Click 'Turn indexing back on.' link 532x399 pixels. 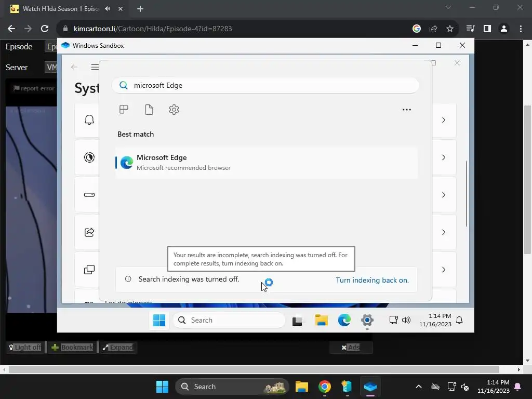(372, 280)
